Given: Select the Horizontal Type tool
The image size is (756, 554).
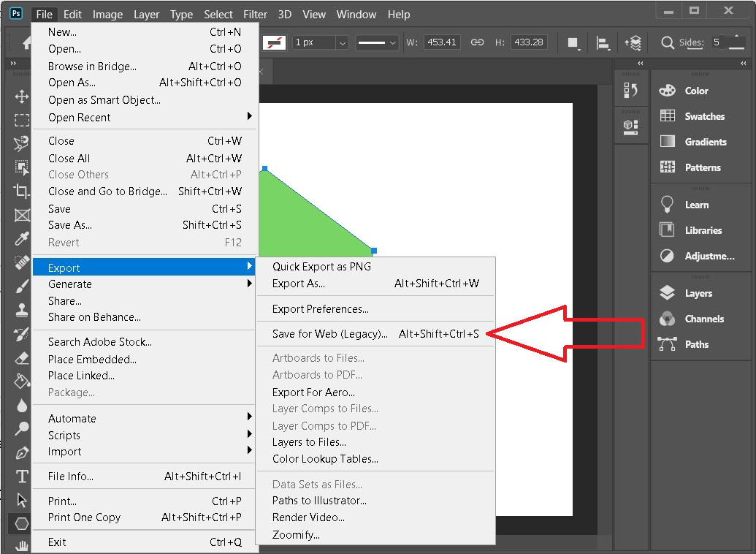Looking at the screenshot, I should click(22, 477).
